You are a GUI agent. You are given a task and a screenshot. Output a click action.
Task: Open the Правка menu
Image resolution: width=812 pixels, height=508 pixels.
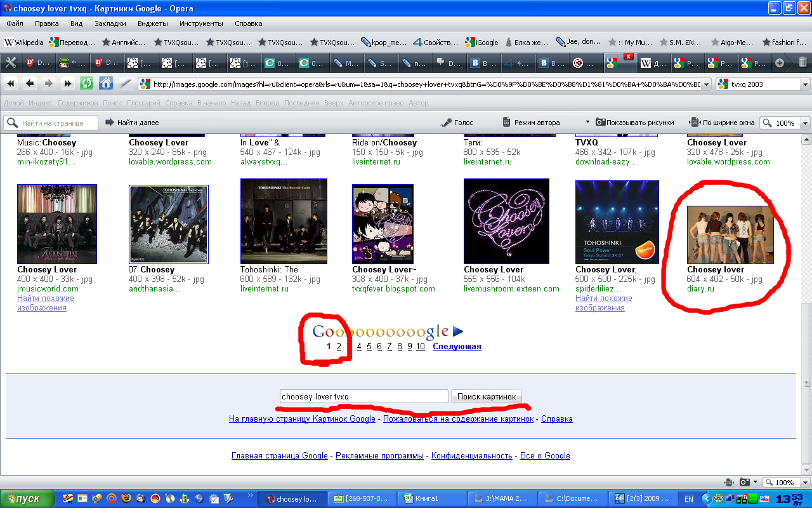coord(47,23)
